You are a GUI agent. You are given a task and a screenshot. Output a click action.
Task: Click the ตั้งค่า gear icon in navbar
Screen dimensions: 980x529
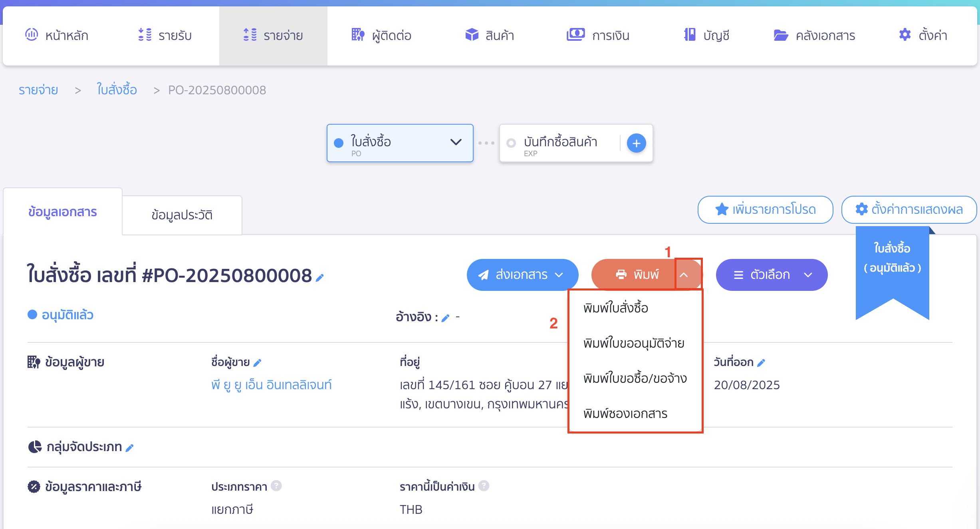point(905,35)
